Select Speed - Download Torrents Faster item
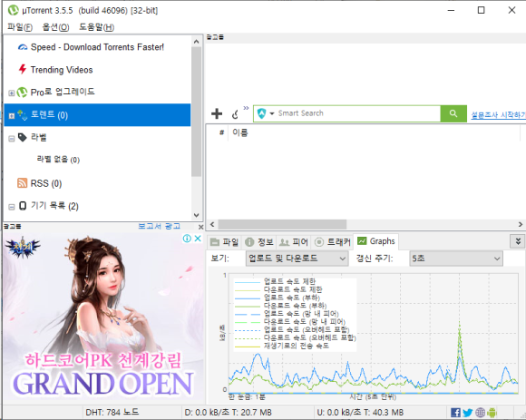 [x=97, y=47]
